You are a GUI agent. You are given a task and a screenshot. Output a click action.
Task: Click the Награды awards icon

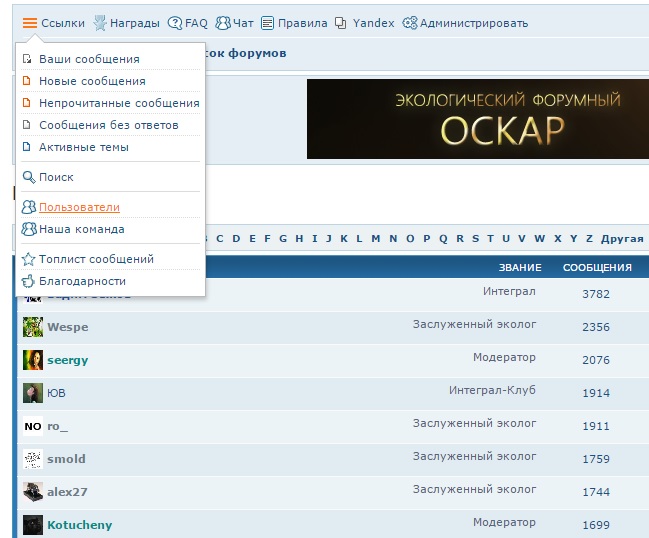[x=100, y=23]
